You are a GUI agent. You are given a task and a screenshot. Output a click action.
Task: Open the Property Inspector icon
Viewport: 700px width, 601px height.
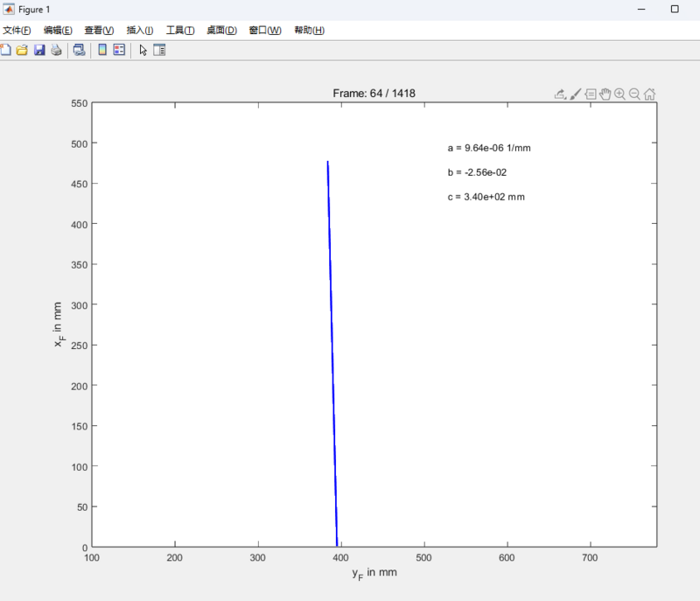pyautogui.click(x=159, y=51)
